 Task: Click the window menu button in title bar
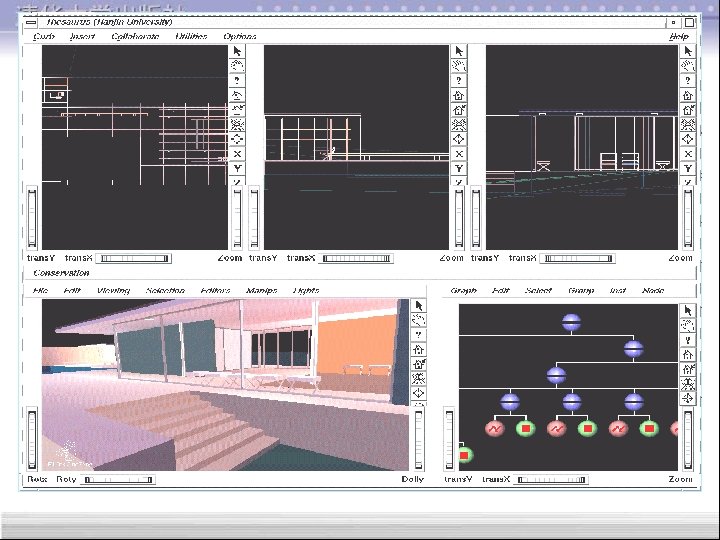pyautogui.click(x=31, y=22)
